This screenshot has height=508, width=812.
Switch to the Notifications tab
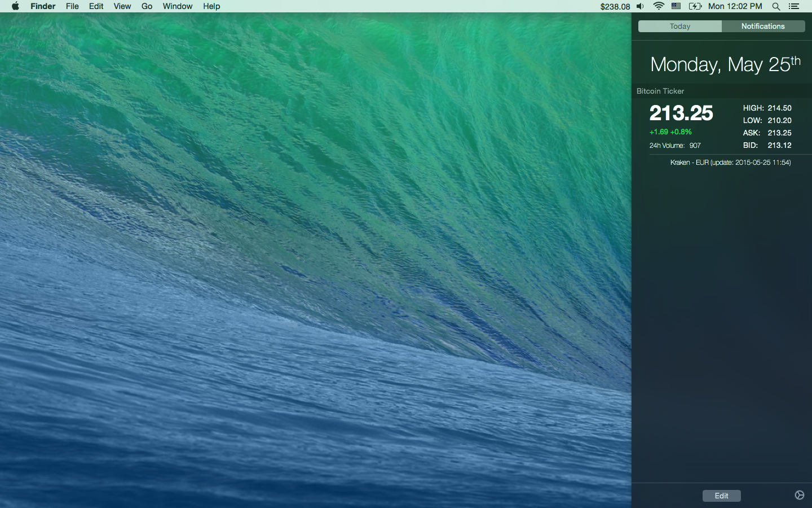click(x=763, y=26)
